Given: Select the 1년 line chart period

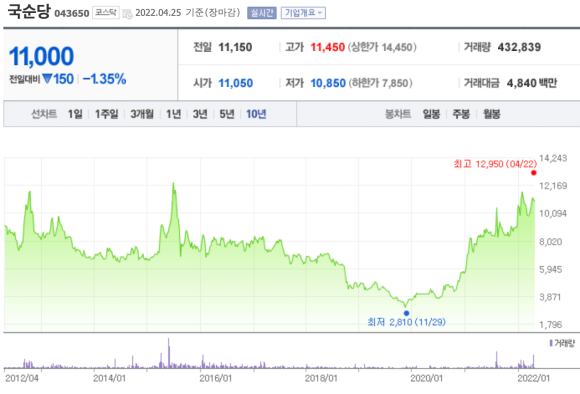Looking at the screenshot, I should [173, 114].
